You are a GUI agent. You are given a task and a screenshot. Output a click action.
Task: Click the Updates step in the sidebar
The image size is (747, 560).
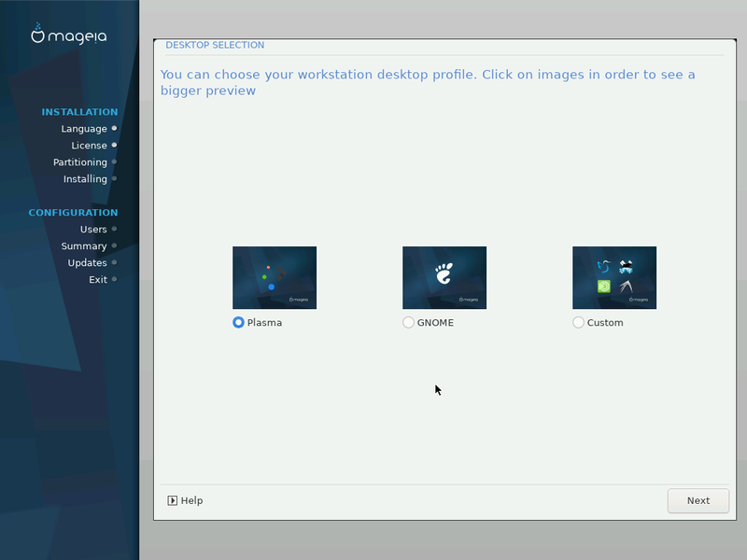coord(87,263)
